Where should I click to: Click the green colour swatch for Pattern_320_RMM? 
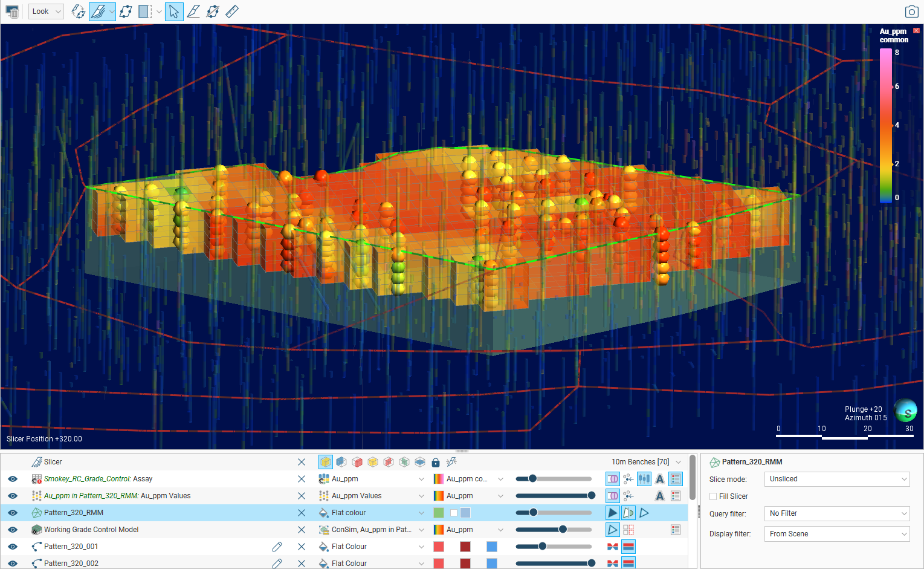439,513
